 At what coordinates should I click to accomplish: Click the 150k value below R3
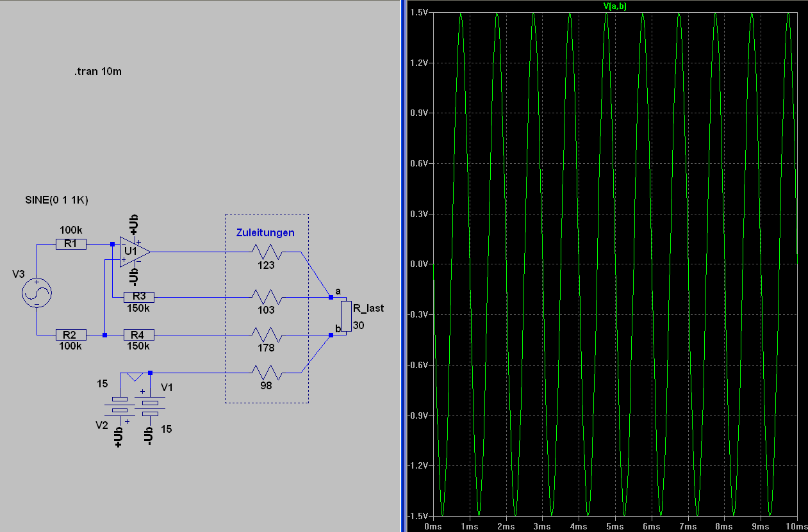pos(138,308)
